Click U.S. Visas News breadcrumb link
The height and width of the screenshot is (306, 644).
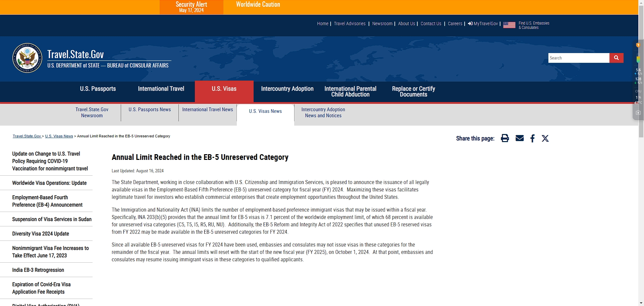coord(59,136)
